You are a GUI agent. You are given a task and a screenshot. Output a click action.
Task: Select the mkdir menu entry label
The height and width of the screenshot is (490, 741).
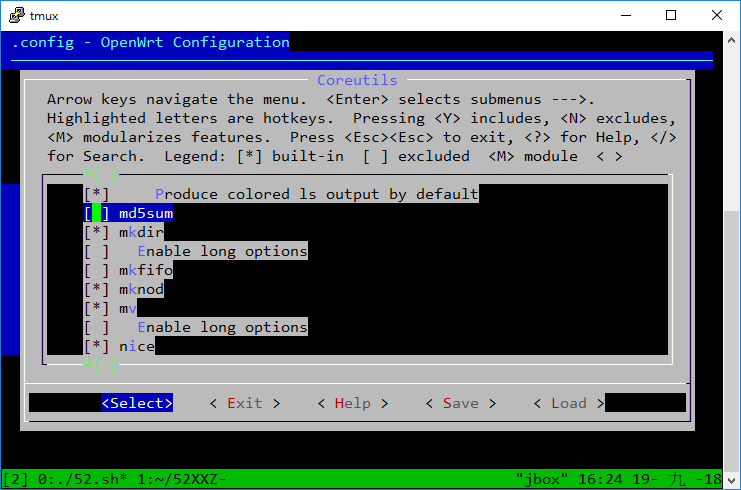pos(141,232)
